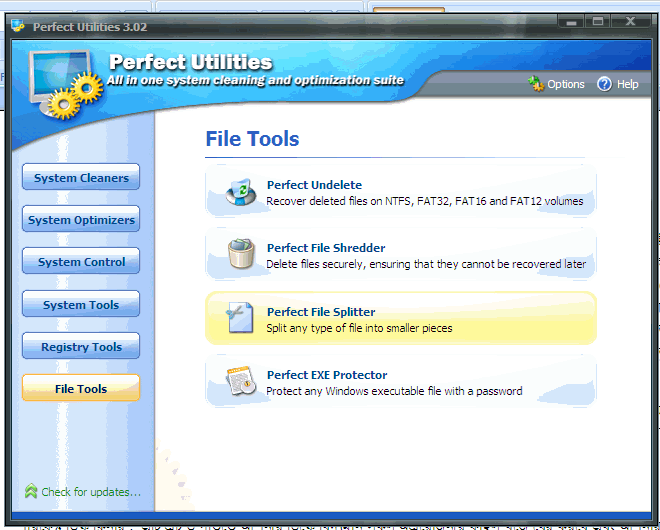Launch Perfect EXE Protector title link
660x530 pixels.
(327, 375)
